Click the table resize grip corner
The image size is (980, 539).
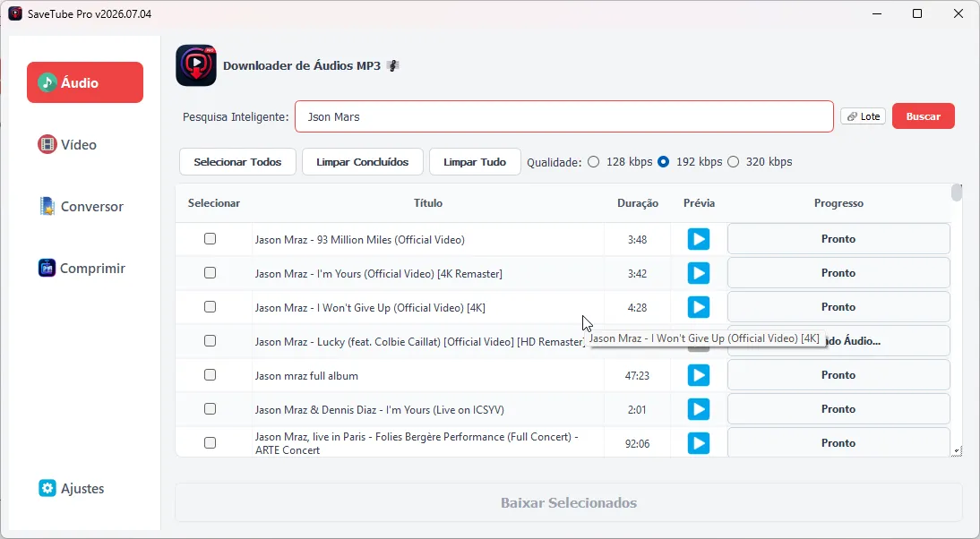pyautogui.click(x=957, y=451)
